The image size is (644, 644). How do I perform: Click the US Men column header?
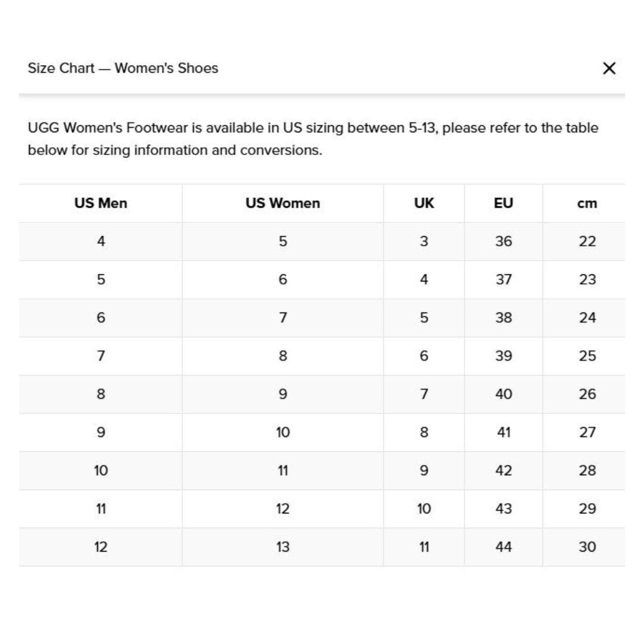101,203
